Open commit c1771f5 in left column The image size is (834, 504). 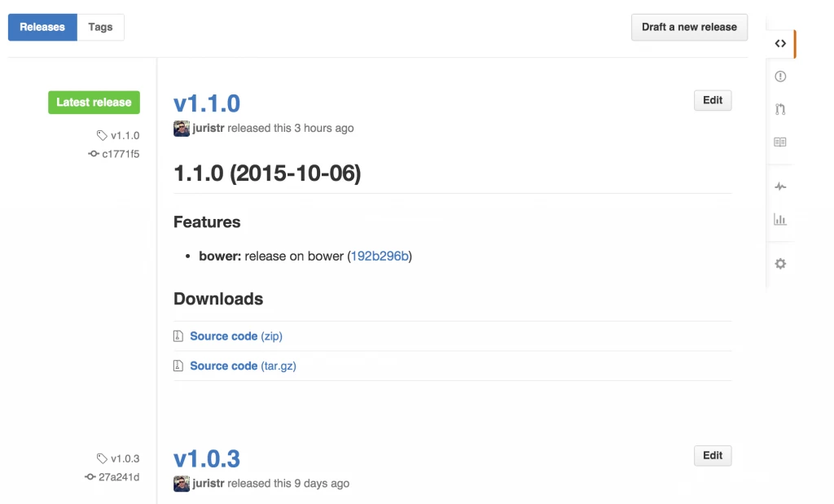tap(120, 153)
